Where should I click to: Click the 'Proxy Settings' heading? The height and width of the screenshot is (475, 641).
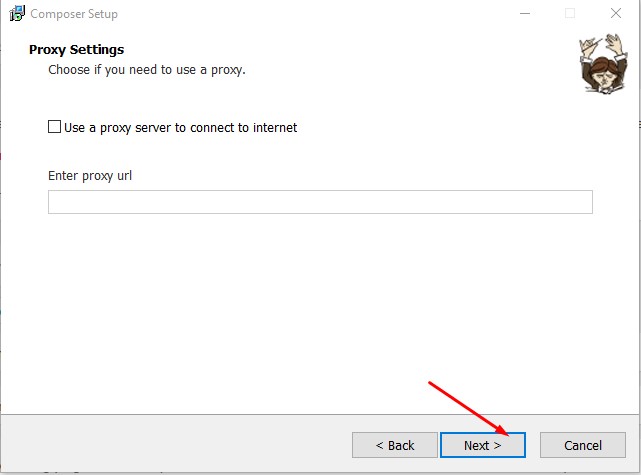click(x=76, y=50)
